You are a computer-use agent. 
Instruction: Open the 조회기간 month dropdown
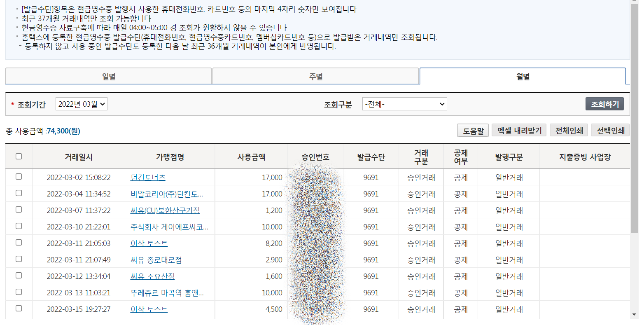[x=82, y=104]
